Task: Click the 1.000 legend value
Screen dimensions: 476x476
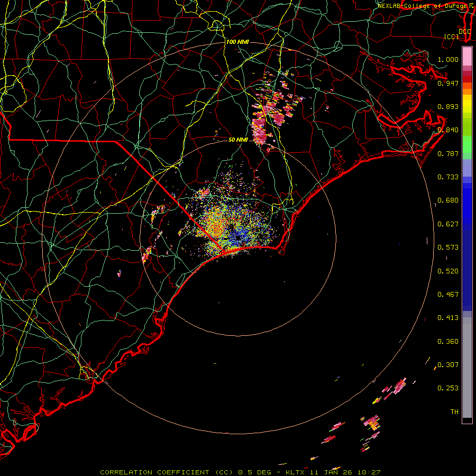Action: tap(448, 59)
